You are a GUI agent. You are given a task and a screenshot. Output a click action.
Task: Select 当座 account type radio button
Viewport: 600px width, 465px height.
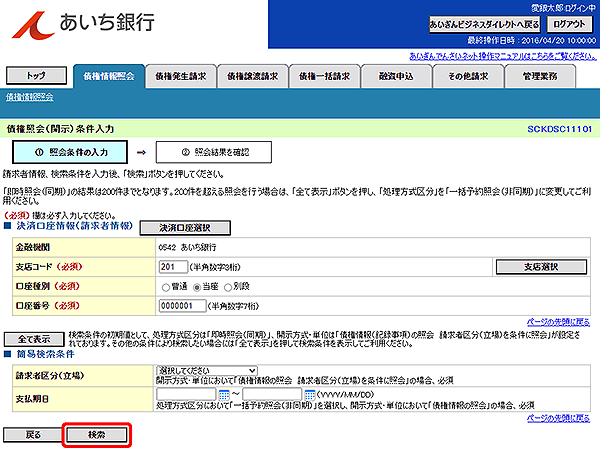point(197,287)
